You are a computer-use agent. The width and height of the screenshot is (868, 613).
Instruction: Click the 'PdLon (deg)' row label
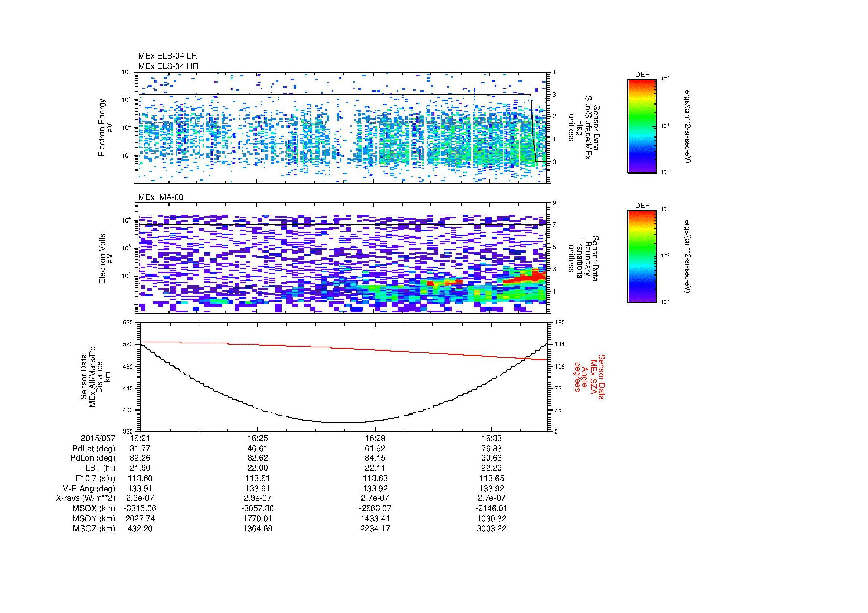click(x=93, y=458)
